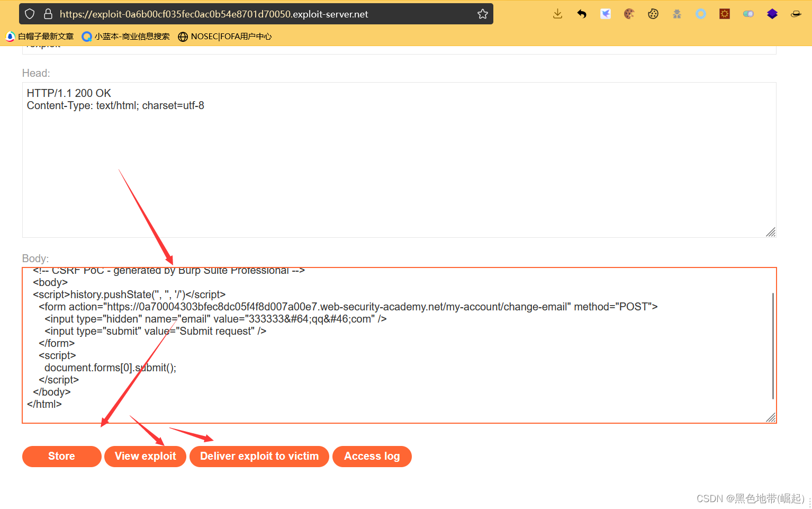This screenshot has height=509, width=812.
Task: Click the Body textarea vertical scrollbar
Action: [x=773, y=345]
